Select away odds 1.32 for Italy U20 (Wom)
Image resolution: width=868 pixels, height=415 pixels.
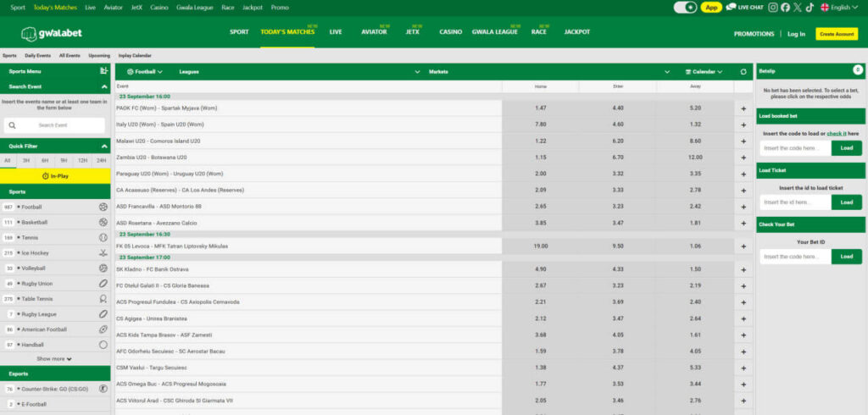click(695, 125)
